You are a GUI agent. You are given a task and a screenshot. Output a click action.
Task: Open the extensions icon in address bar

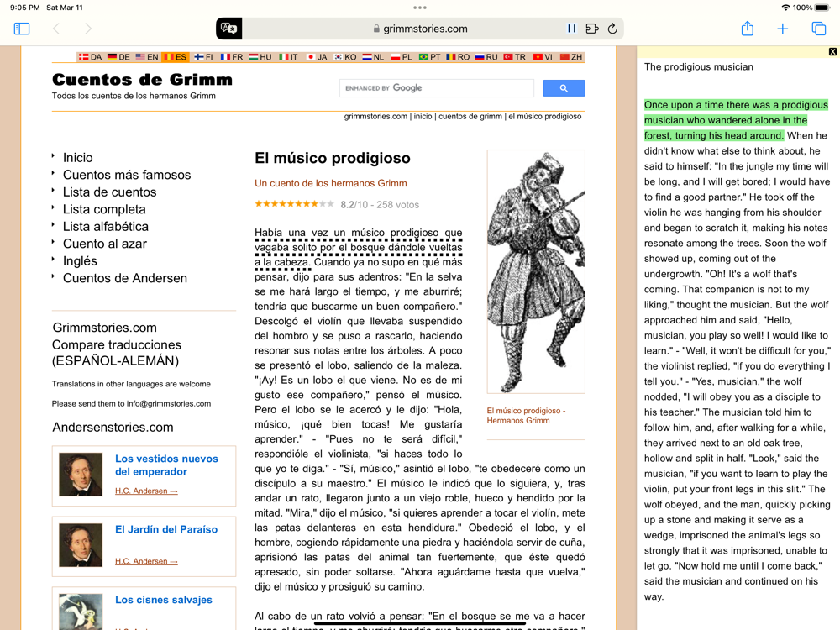click(x=592, y=29)
